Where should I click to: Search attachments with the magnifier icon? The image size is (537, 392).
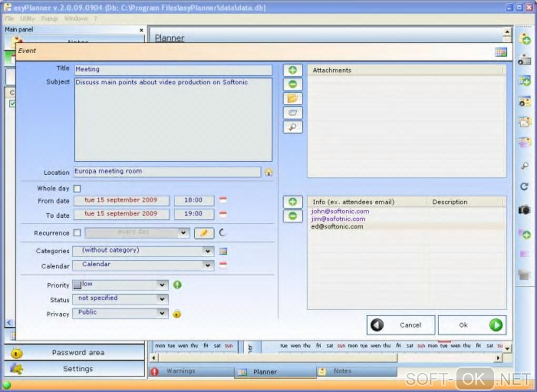tap(293, 127)
